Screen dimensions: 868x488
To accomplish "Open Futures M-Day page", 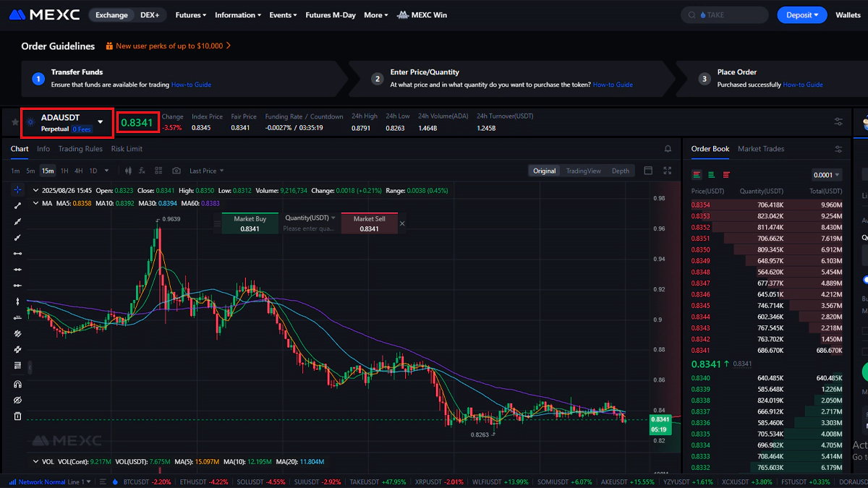I will point(331,14).
